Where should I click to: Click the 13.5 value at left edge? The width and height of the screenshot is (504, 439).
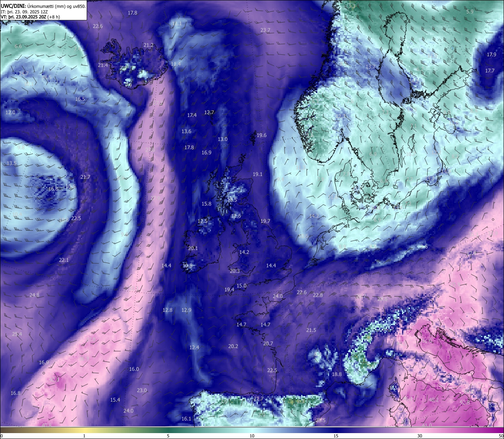pos(11,163)
